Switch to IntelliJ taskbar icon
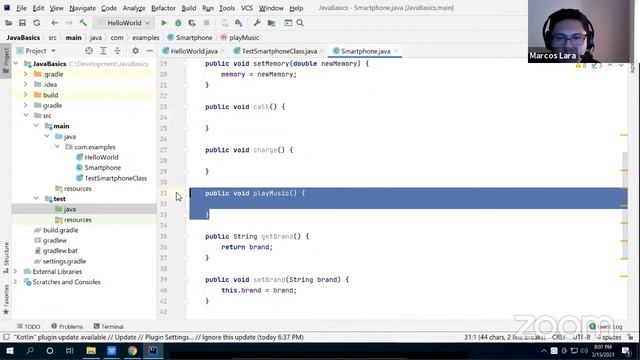 (x=153, y=351)
